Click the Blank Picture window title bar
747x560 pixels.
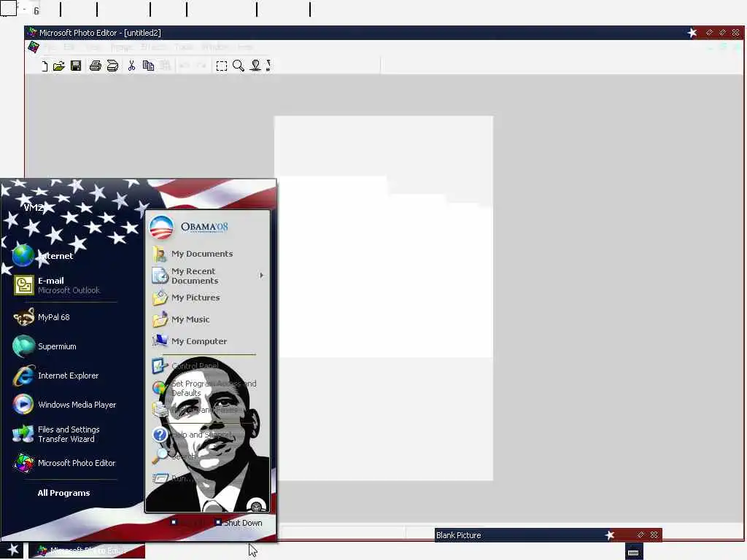(548, 535)
